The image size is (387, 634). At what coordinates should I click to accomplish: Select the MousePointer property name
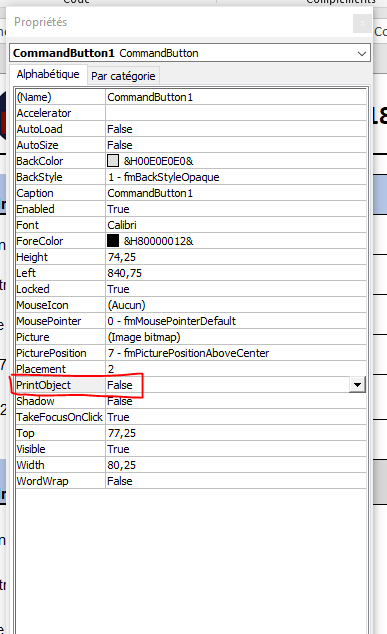pyautogui.click(x=49, y=321)
